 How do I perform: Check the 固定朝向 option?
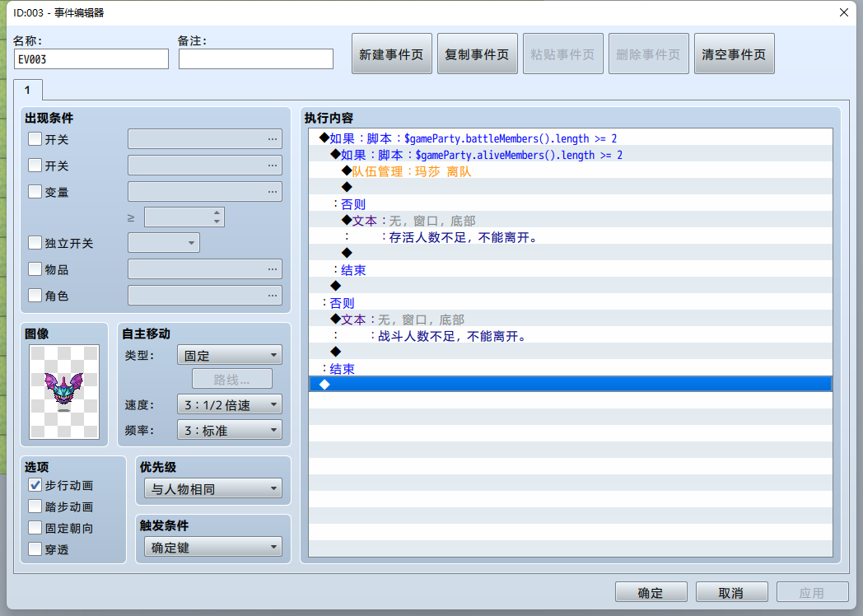[x=35, y=528]
